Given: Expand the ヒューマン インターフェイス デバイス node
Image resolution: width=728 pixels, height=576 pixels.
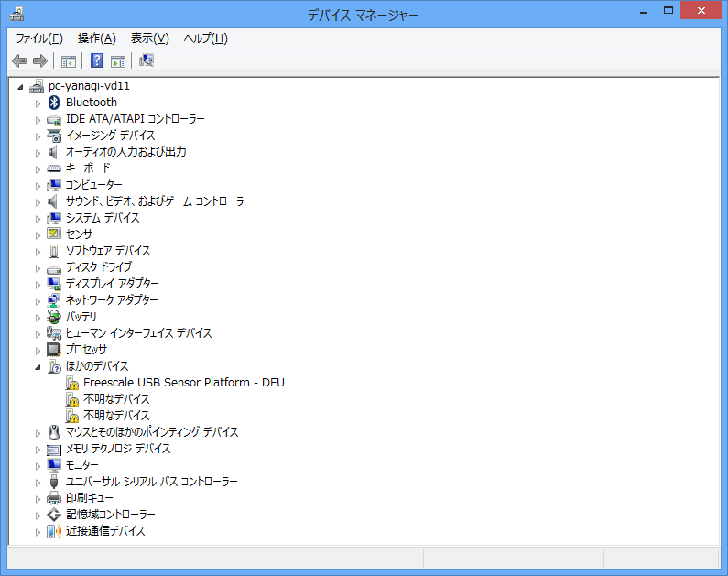Looking at the screenshot, I should click(x=38, y=334).
